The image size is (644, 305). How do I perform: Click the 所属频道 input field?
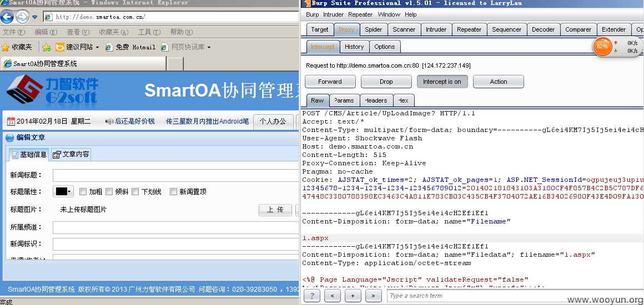click(176, 227)
